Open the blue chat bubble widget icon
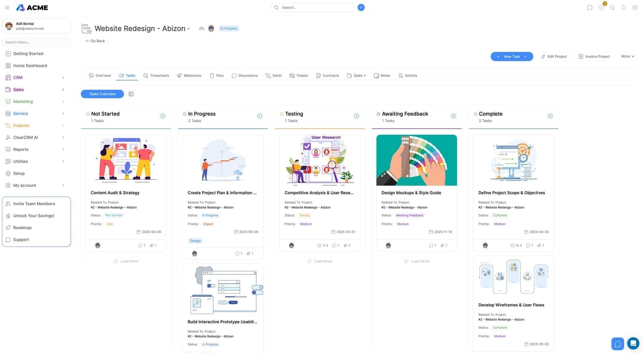The width and height of the screenshot is (644, 353). click(618, 344)
